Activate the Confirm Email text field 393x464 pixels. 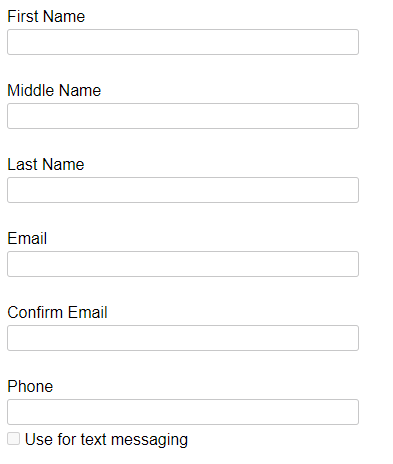[x=183, y=338]
